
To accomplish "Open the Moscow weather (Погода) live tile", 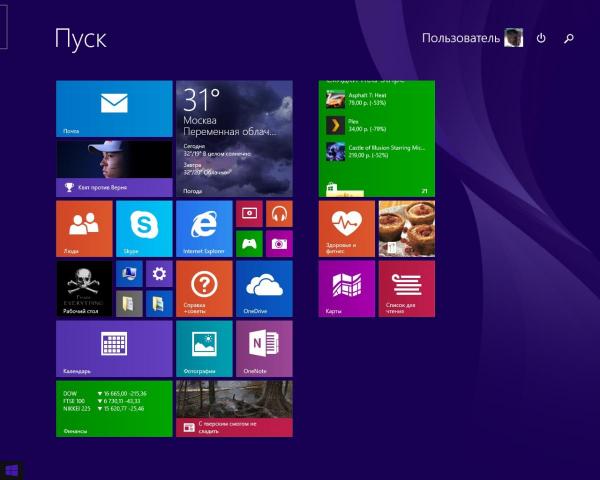I will coord(234,138).
